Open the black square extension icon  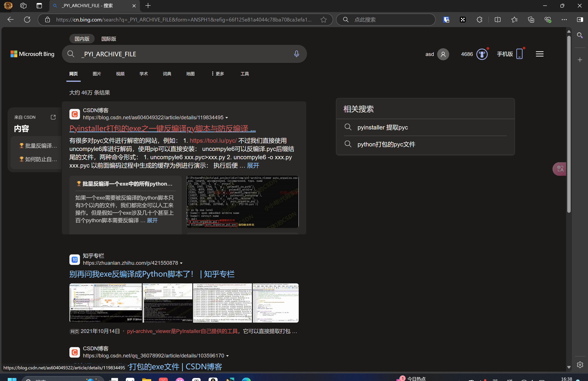[463, 20]
